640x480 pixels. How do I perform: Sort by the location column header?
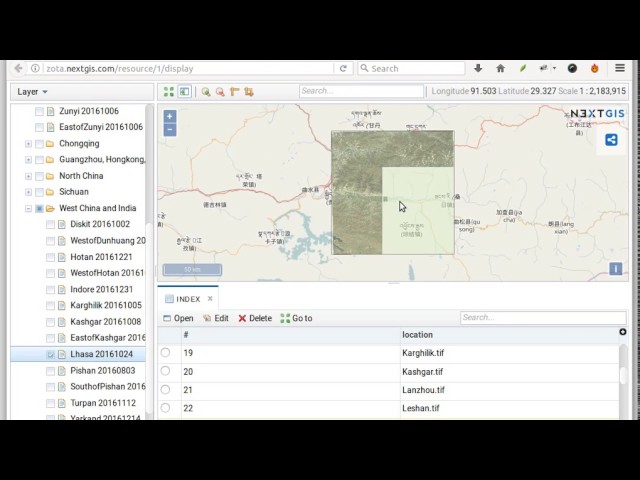(509, 335)
